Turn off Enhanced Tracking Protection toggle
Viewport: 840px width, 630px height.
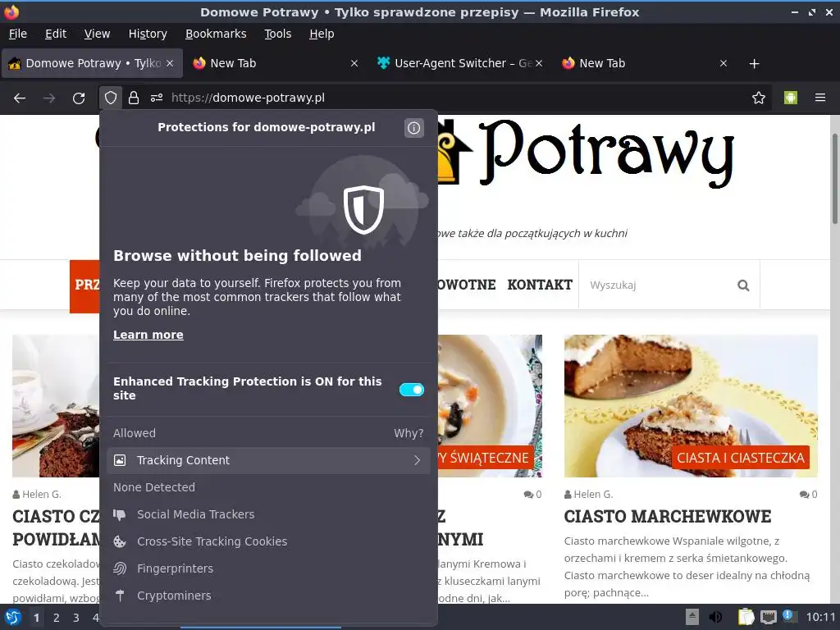pos(412,390)
